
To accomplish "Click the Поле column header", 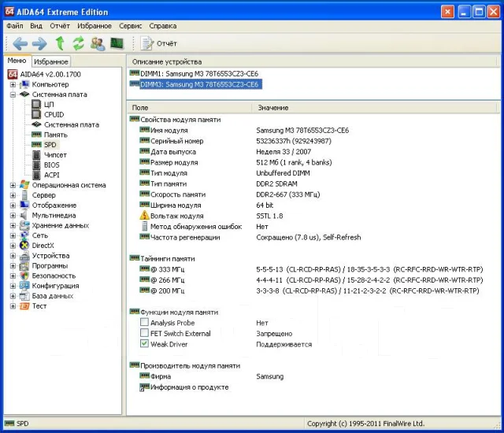I will pos(190,108).
